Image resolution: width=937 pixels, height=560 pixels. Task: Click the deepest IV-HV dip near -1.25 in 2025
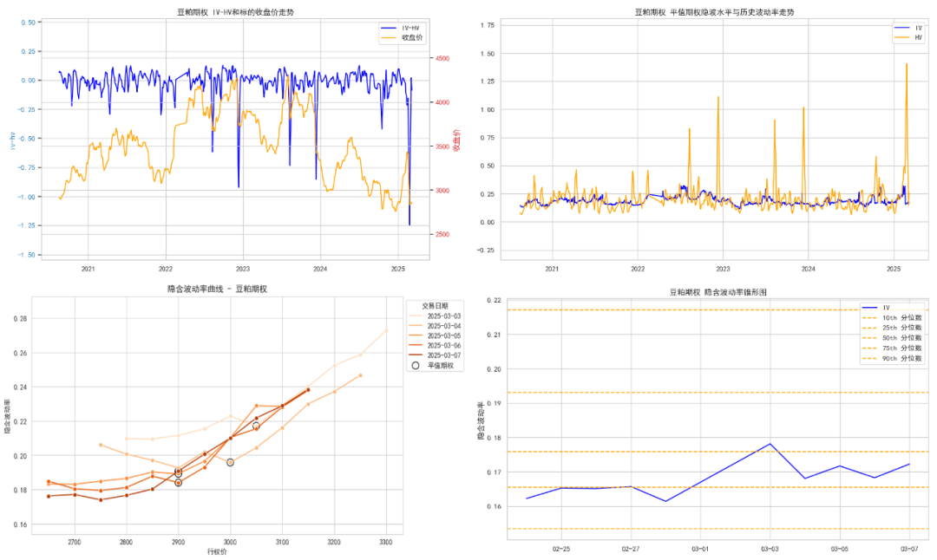(x=410, y=225)
